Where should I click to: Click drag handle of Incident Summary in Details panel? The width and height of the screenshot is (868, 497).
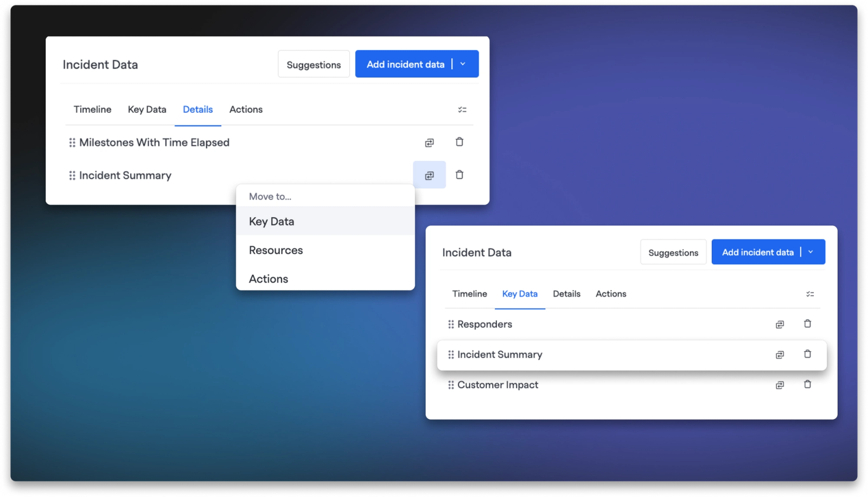pyautogui.click(x=72, y=176)
